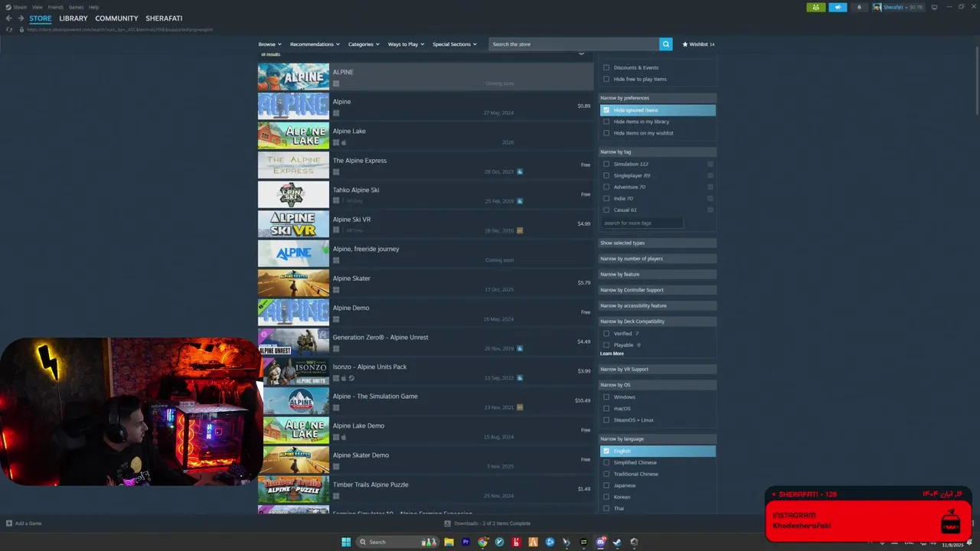The height and width of the screenshot is (551, 980).
Task: Switch to the LIBRARY tab
Action: (x=73, y=18)
